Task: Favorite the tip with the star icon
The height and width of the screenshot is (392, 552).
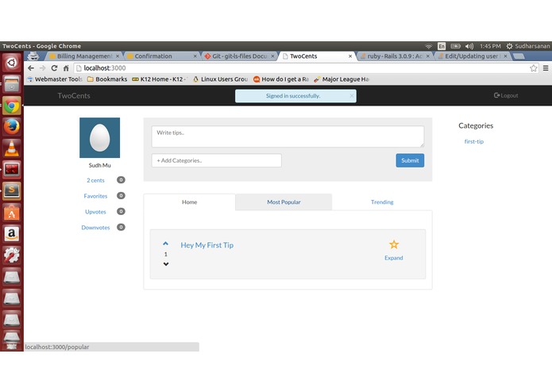Action: [x=394, y=244]
